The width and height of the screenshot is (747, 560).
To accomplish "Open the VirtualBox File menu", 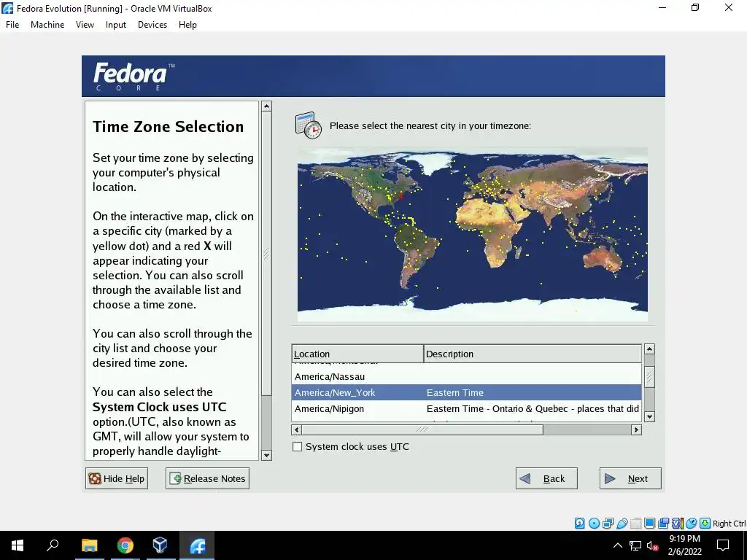I will (12, 25).
